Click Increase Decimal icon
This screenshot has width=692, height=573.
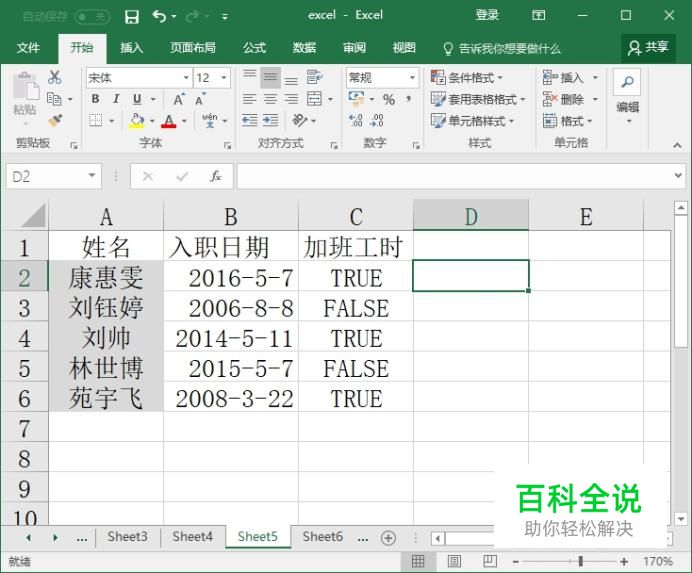[355, 120]
